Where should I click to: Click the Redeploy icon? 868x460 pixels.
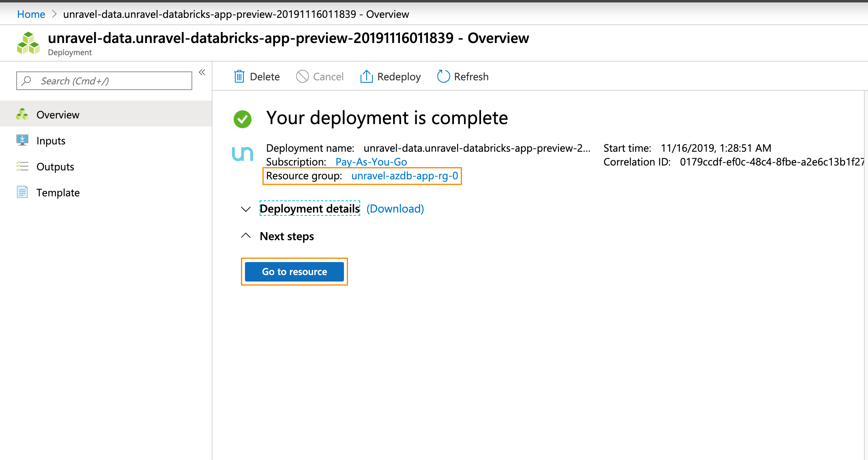coord(366,76)
